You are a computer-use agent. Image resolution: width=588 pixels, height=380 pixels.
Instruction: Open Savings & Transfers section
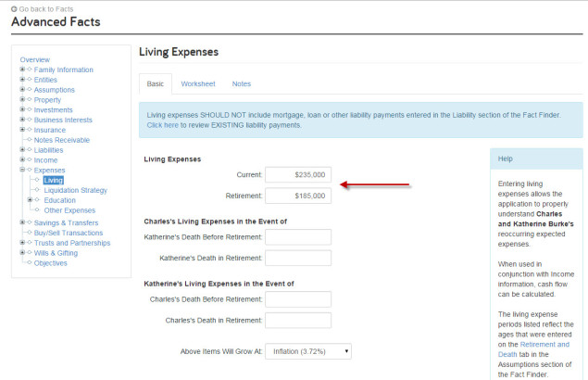point(66,223)
